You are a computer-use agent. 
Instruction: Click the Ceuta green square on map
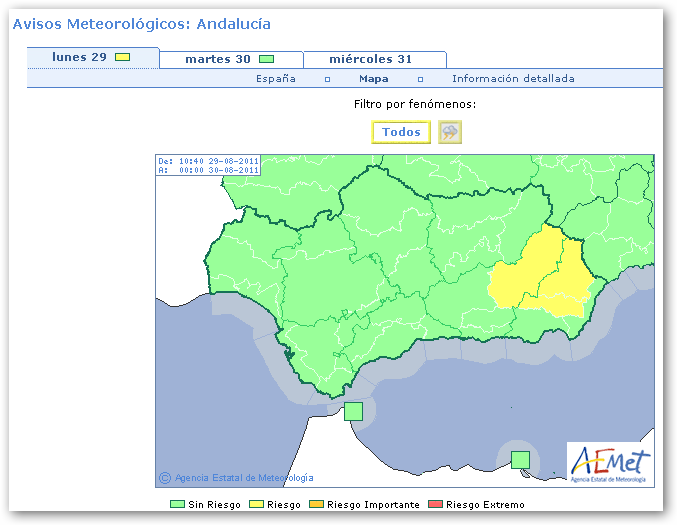[353, 411]
